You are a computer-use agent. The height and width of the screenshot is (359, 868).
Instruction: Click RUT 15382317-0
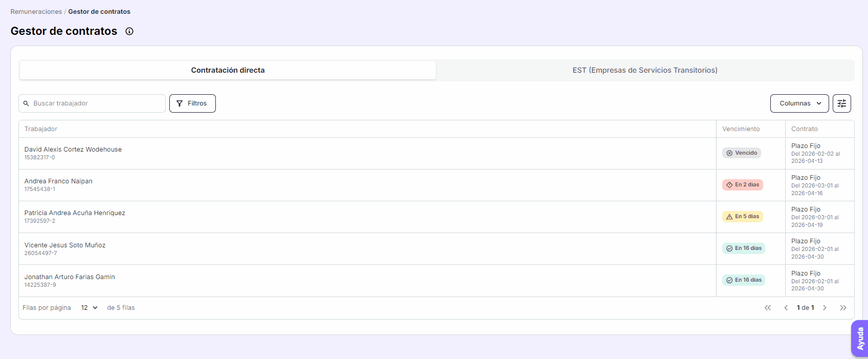pos(40,158)
